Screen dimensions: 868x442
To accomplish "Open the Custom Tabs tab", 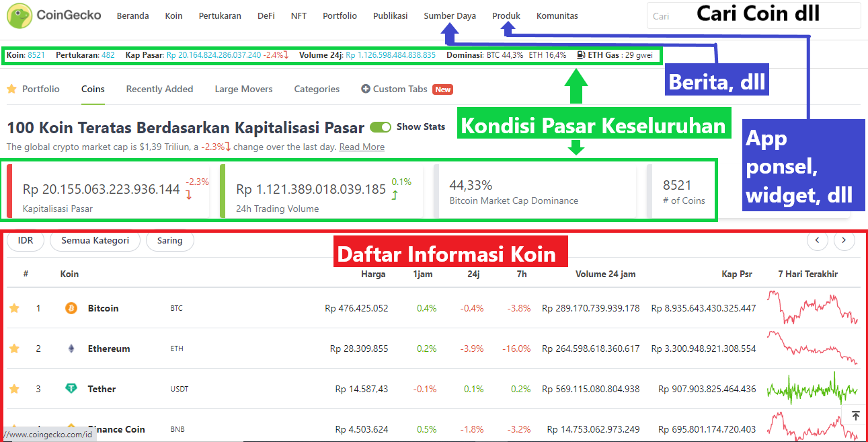I will pyautogui.click(x=400, y=89).
